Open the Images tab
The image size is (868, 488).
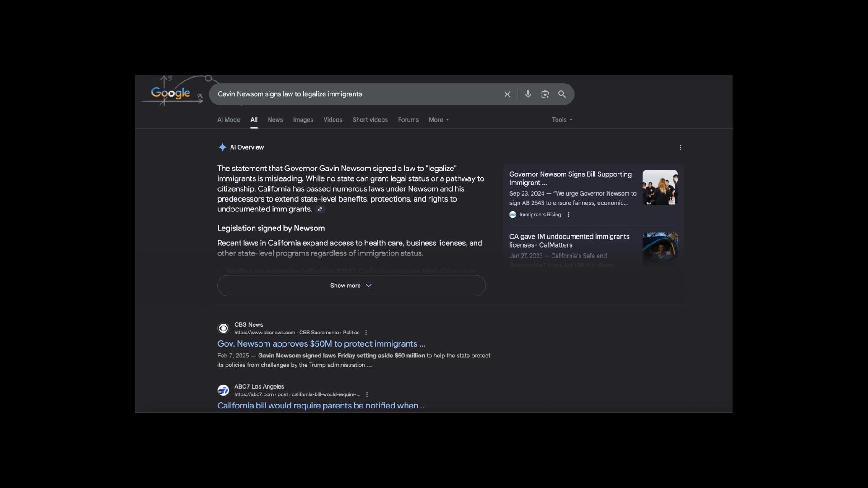303,120
